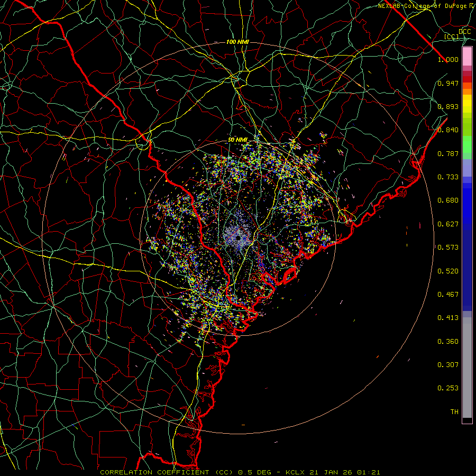Click the 0.520 legend value
The image size is (476, 476).
(x=448, y=271)
